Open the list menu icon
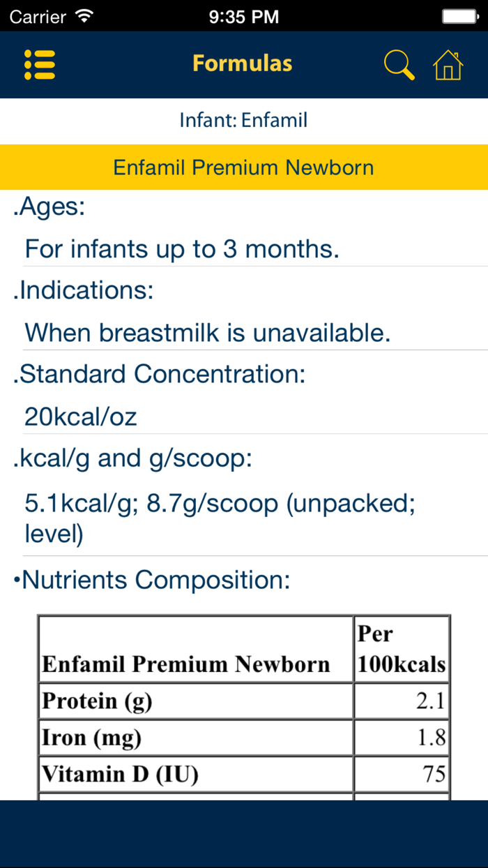This screenshot has width=488, height=868. (40, 64)
